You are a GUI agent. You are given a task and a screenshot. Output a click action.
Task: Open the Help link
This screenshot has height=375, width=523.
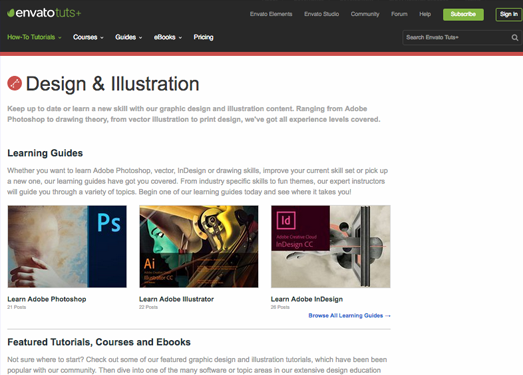point(425,14)
